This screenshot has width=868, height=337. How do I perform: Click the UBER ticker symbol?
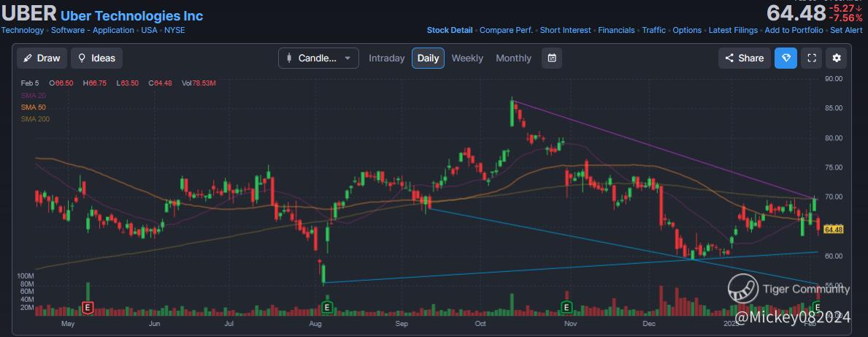point(28,12)
